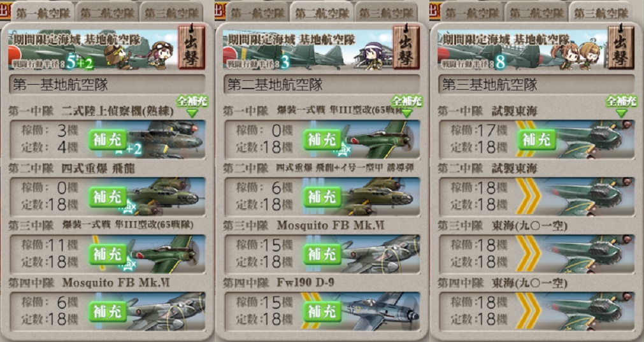Resupply the 爆装一式戦 squadron with 0 planes
Screen dimensions: 644x342
tap(322, 139)
